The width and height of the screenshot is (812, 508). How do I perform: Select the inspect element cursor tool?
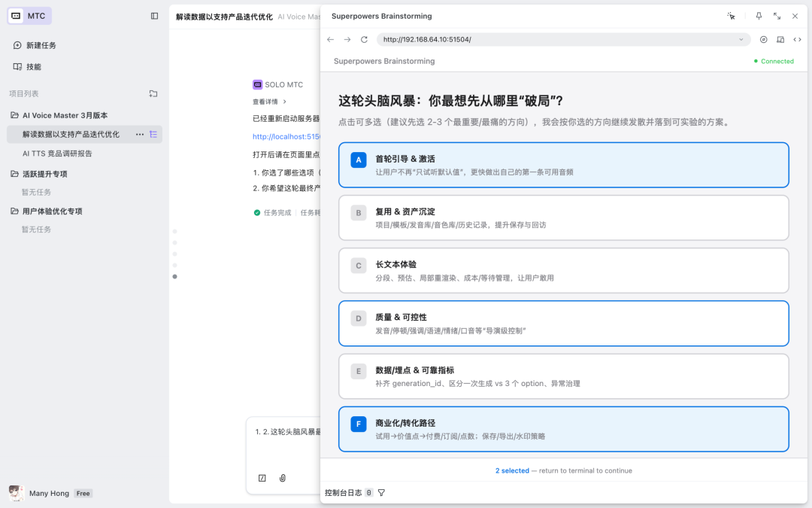731,16
